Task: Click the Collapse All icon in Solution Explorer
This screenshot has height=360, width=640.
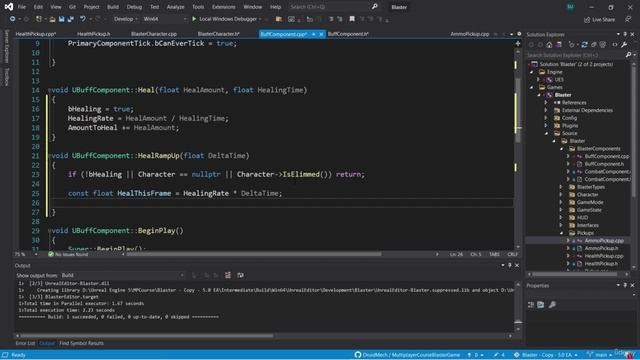Action: pyautogui.click(x=594, y=44)
